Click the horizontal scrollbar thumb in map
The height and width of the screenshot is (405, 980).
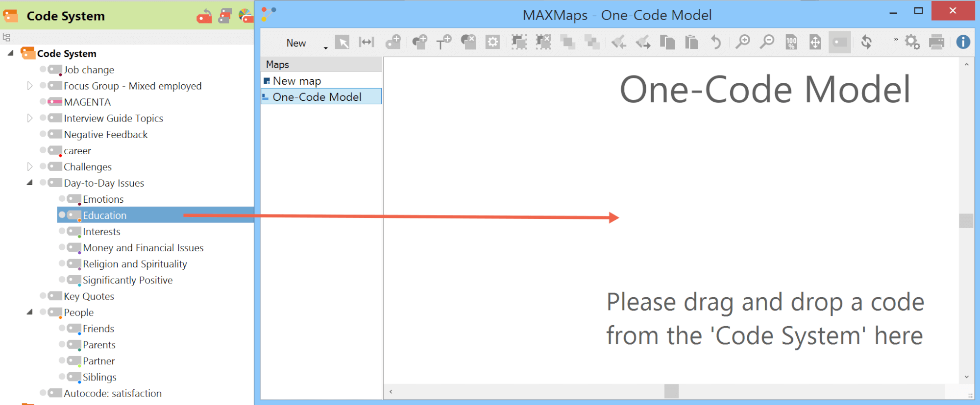pyautogui.click(x=671, y=391)
